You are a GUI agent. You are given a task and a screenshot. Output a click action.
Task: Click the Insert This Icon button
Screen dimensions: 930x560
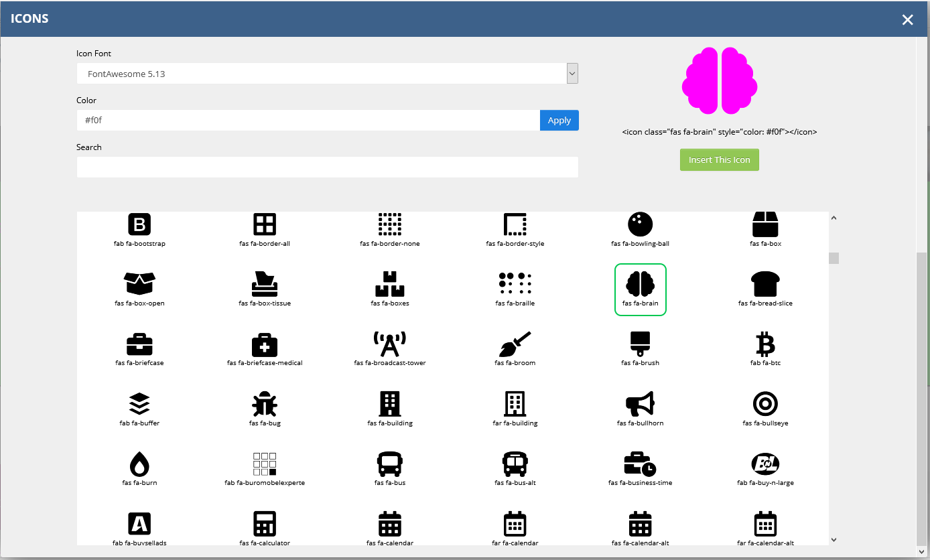pos(720,160)
